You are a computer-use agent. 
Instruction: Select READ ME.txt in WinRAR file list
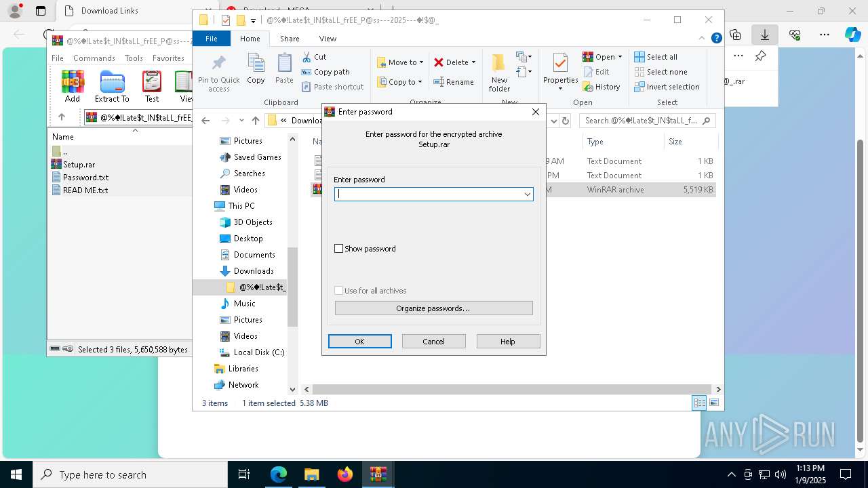85,190
